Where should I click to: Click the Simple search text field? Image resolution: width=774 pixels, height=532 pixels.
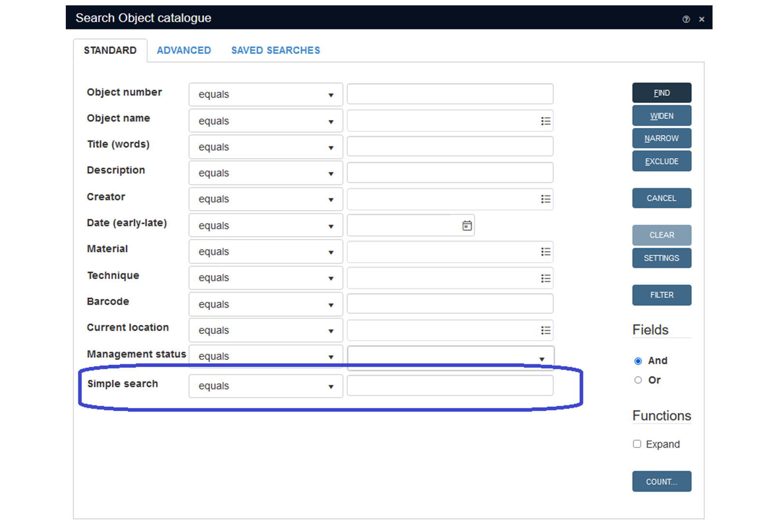coord(450,386)
